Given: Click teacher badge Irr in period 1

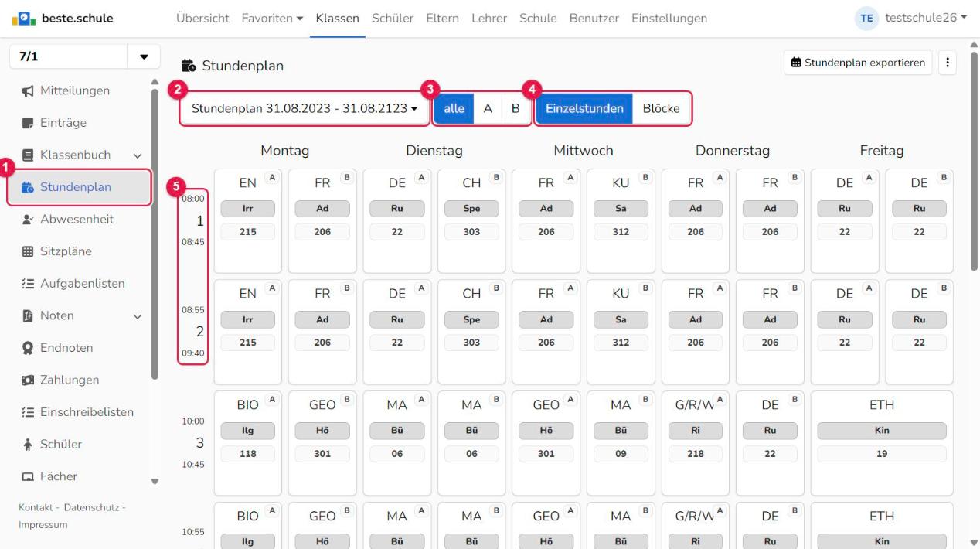Looking at the screenshot, I should pos(247,209).
